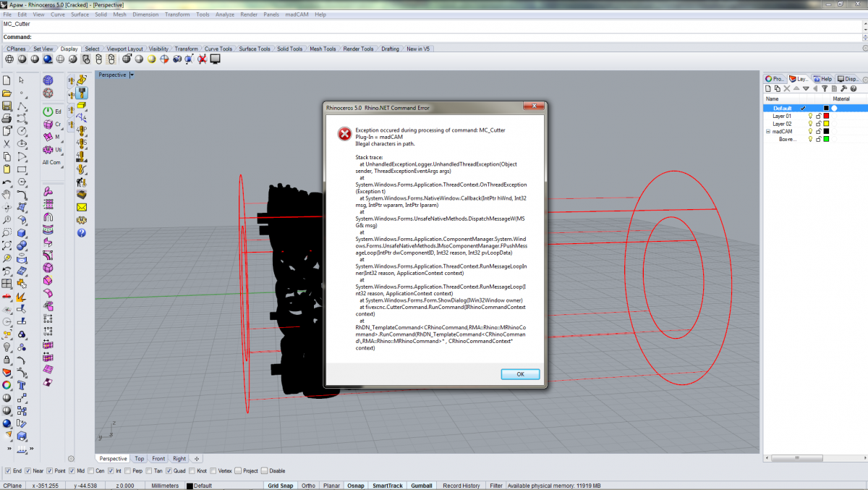Click the Layer tools hammer icon
Image resolution: width=868 pixels, height=490 pixels.
click(x=843, y=89)
